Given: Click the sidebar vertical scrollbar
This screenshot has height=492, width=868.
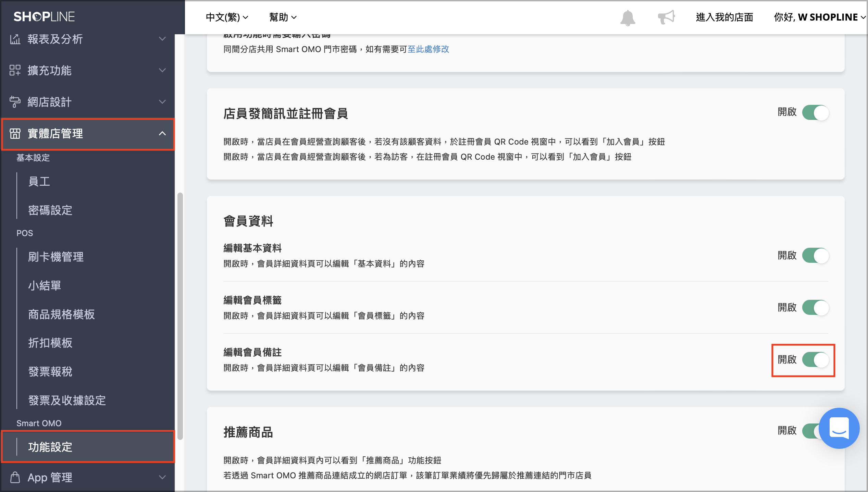Looking at the screenshot, I should [x=180, y=316].
